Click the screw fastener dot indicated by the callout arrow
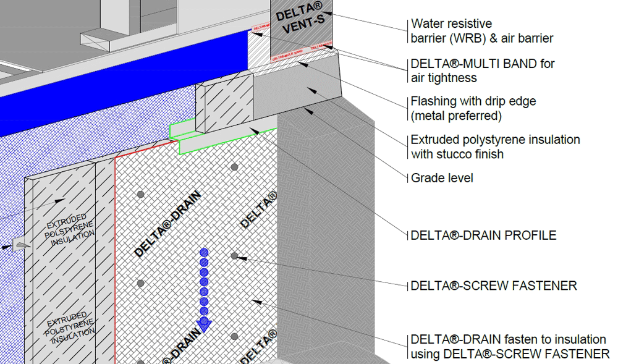 [234, 256]
